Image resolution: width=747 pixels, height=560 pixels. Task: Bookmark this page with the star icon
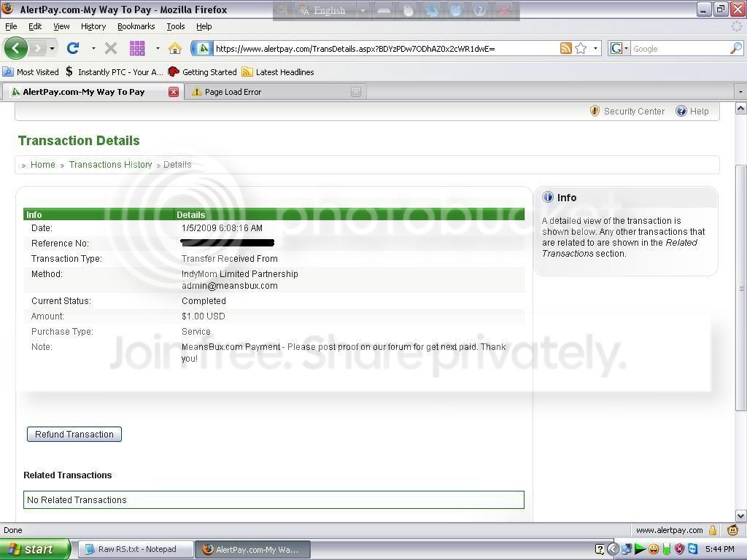point(581,48)
